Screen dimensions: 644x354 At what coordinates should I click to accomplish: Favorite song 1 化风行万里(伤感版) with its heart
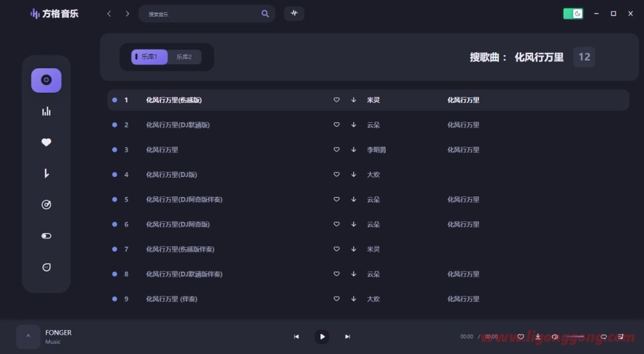tap(336, 100)
